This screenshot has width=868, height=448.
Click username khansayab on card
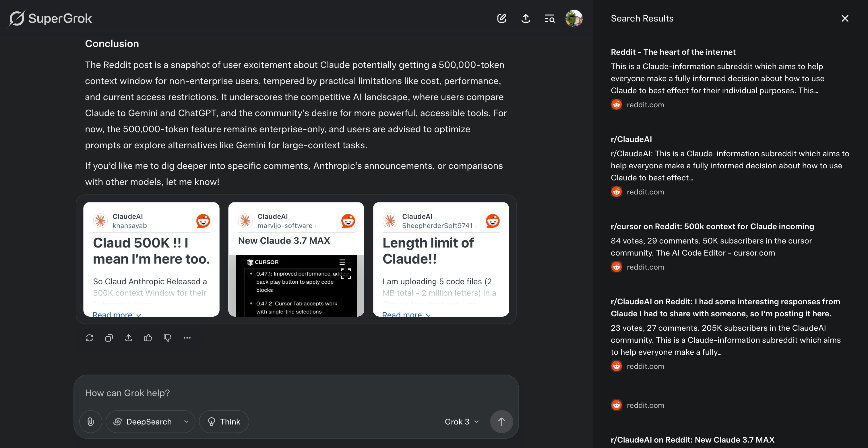coord(130,225)
